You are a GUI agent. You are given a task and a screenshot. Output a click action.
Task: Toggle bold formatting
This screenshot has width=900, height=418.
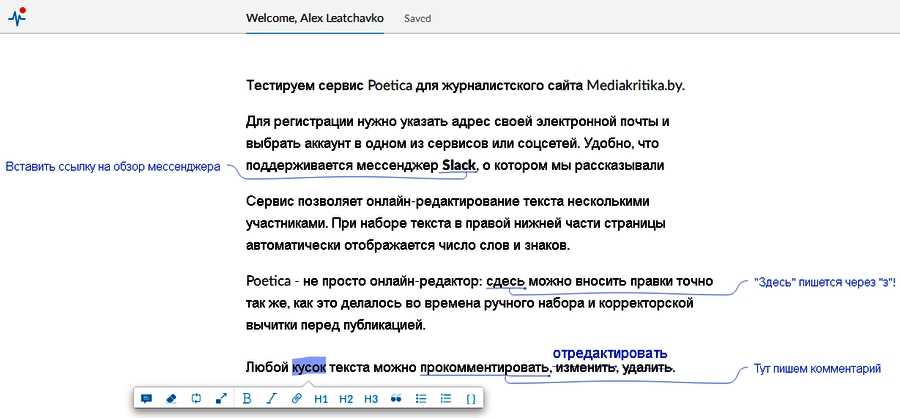tap(247, 398)
